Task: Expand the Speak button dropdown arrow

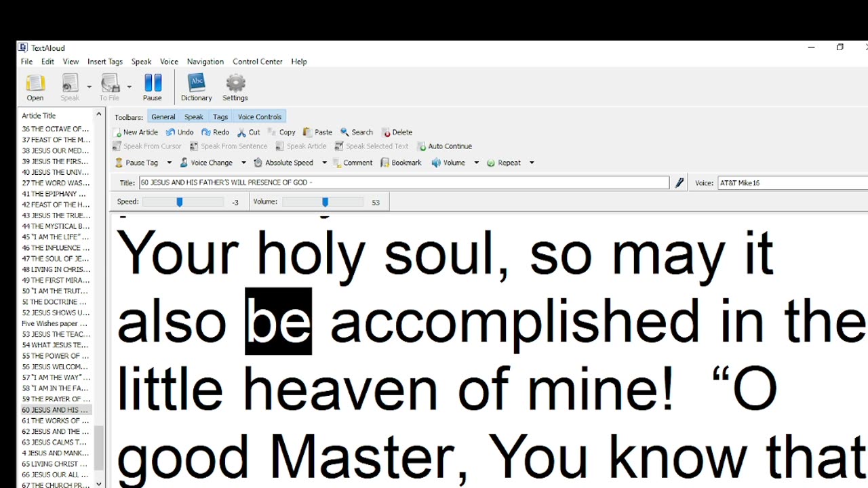Action: click(x=89, y=87)
